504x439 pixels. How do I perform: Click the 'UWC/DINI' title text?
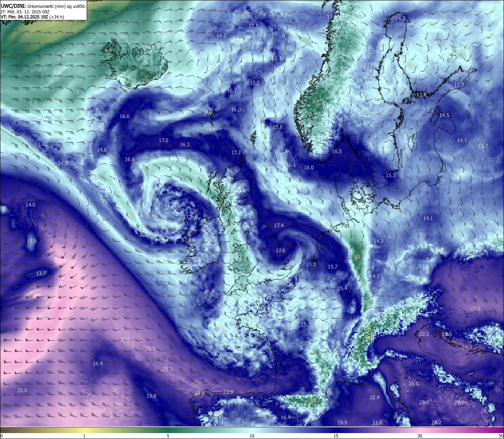13,6
